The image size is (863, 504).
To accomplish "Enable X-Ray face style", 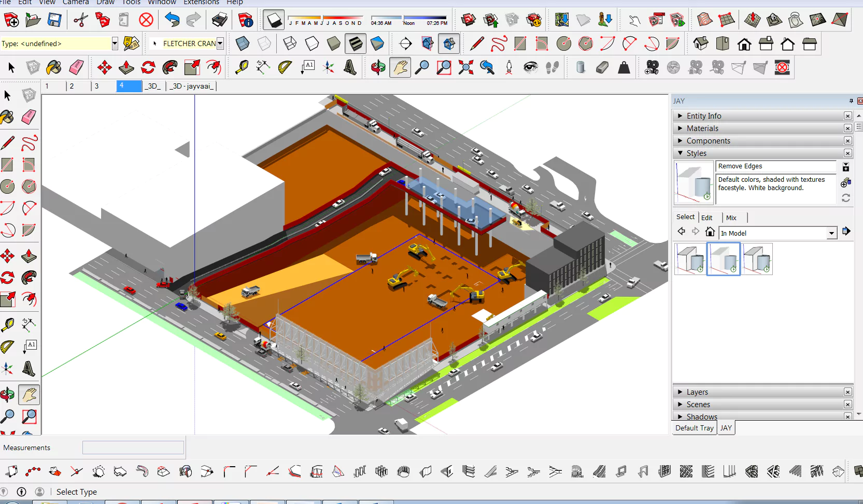I will (243, 44).
